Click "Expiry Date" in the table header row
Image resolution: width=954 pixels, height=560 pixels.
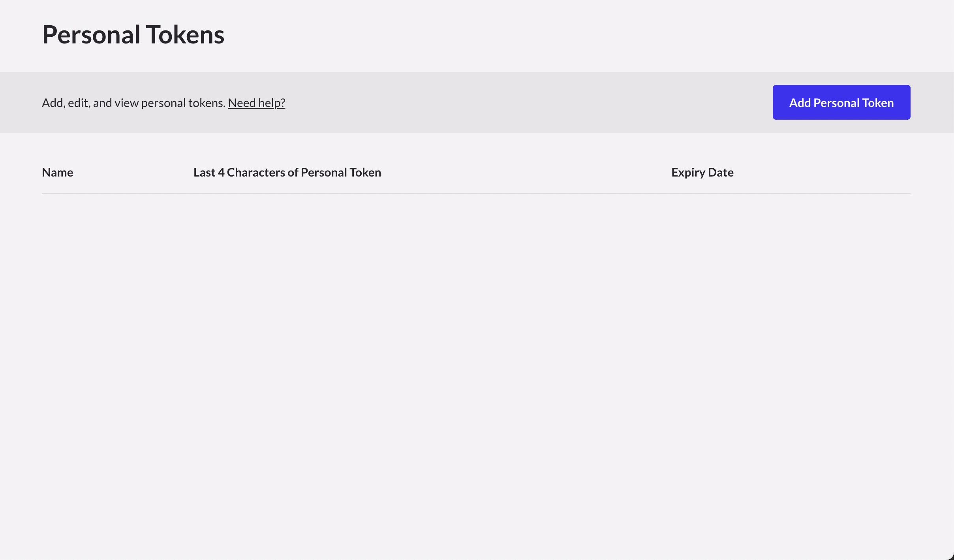(702, 172)
